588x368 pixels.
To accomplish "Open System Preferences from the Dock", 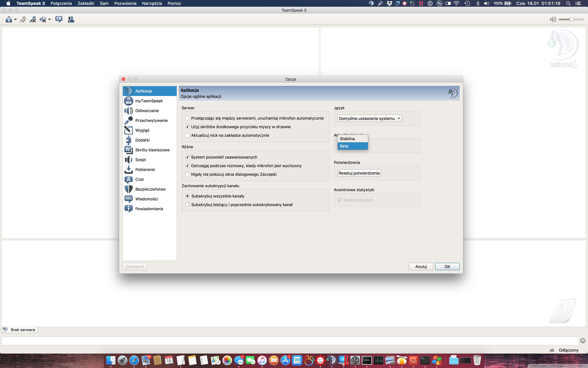I will 355,360.
